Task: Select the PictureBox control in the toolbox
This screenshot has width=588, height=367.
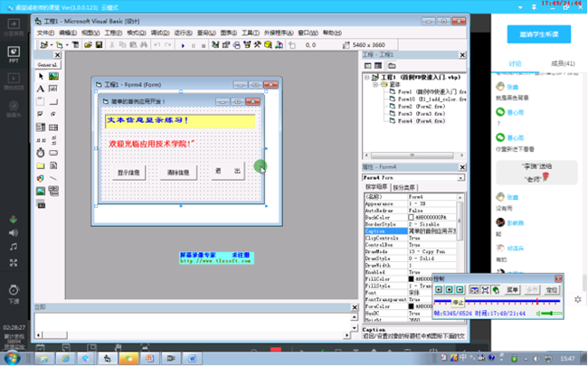Action: (x=53, y=77)
